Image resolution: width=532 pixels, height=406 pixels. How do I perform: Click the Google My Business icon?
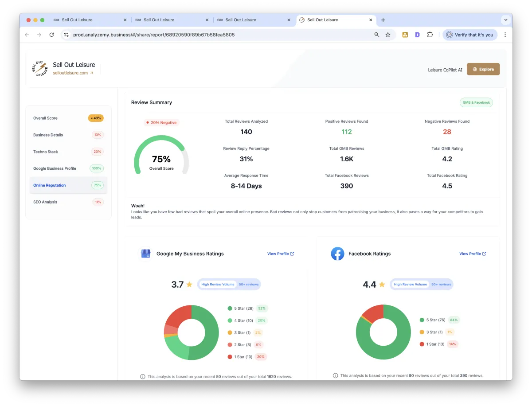[x=145, y=254]
